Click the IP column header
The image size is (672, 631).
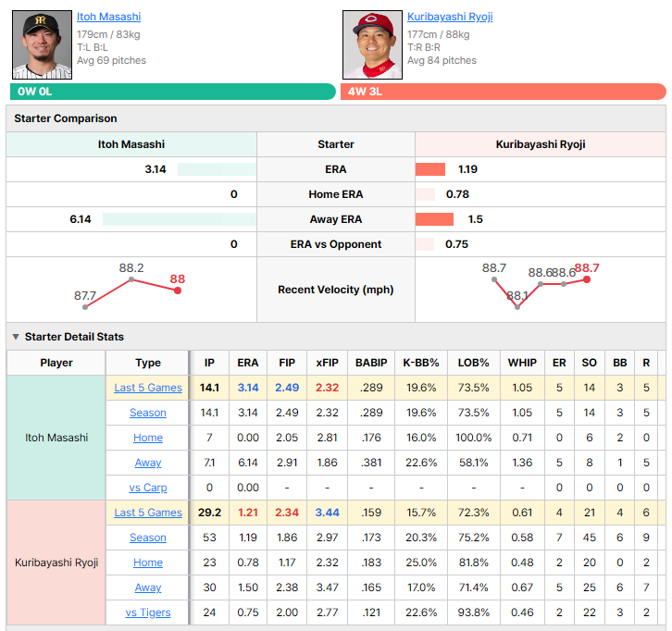[209, 363]
